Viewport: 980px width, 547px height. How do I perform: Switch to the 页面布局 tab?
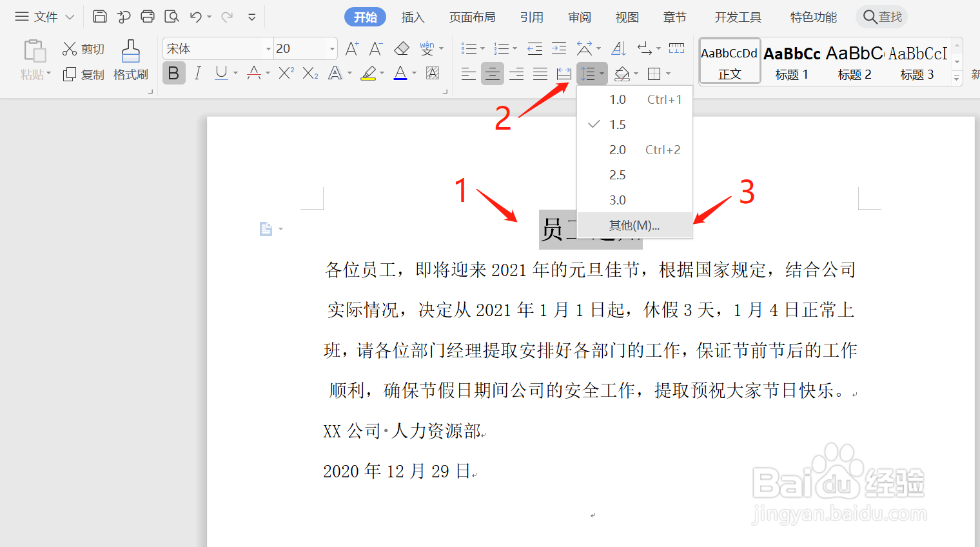[x=472, y=17]
